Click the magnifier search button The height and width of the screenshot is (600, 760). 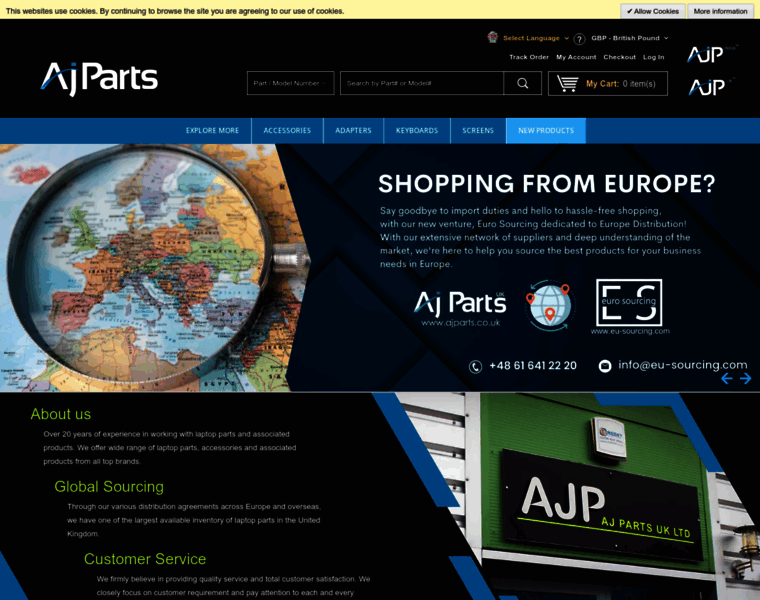(x=522, y=83)
